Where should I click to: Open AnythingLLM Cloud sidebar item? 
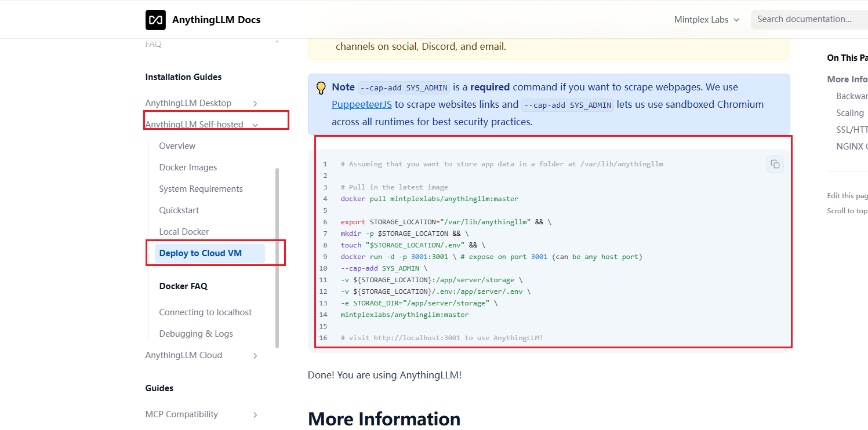(x=183, y=355)
